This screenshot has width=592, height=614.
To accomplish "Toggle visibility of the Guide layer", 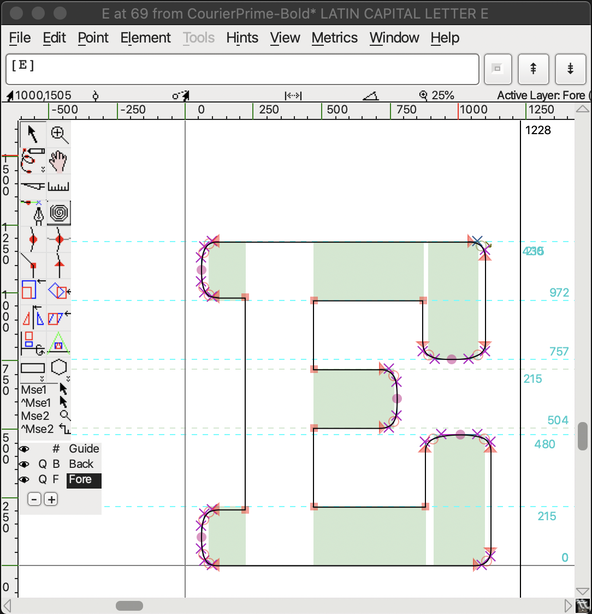I will [24, 449].
